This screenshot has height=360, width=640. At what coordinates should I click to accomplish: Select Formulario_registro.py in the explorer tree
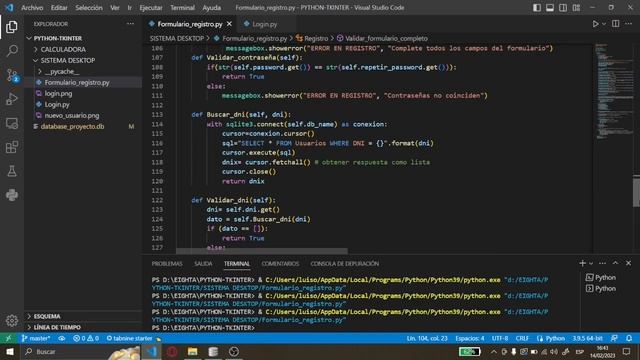pyautogui.click(x=77, y=82)
